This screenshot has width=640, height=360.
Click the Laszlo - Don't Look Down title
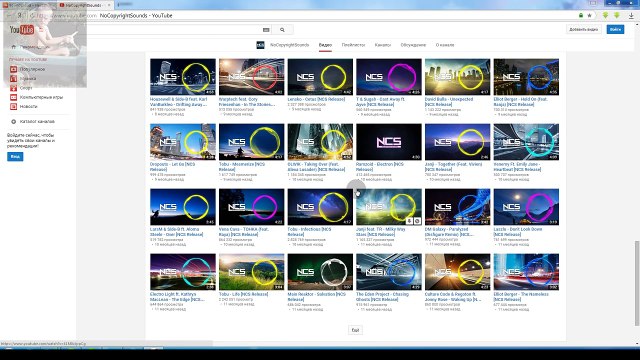(x=518, y=231)
